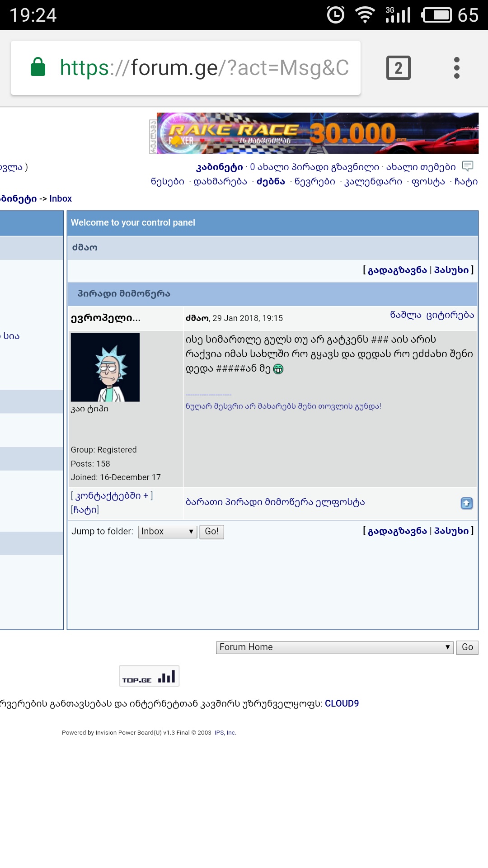Select the Joined: 16-December 17 text
Image resolution: width=488 pixels, height=868 pixels.
click(116, 477)
